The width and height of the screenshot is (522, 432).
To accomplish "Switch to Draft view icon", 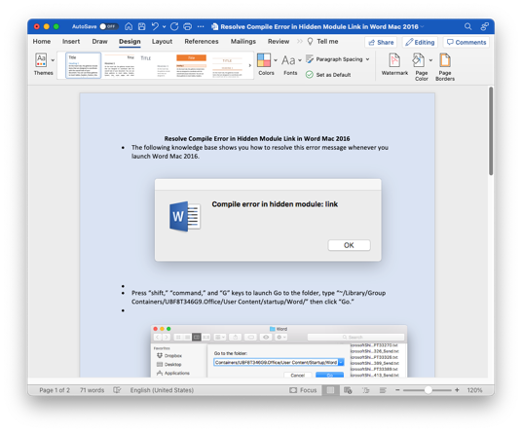I will click(383, 390).
